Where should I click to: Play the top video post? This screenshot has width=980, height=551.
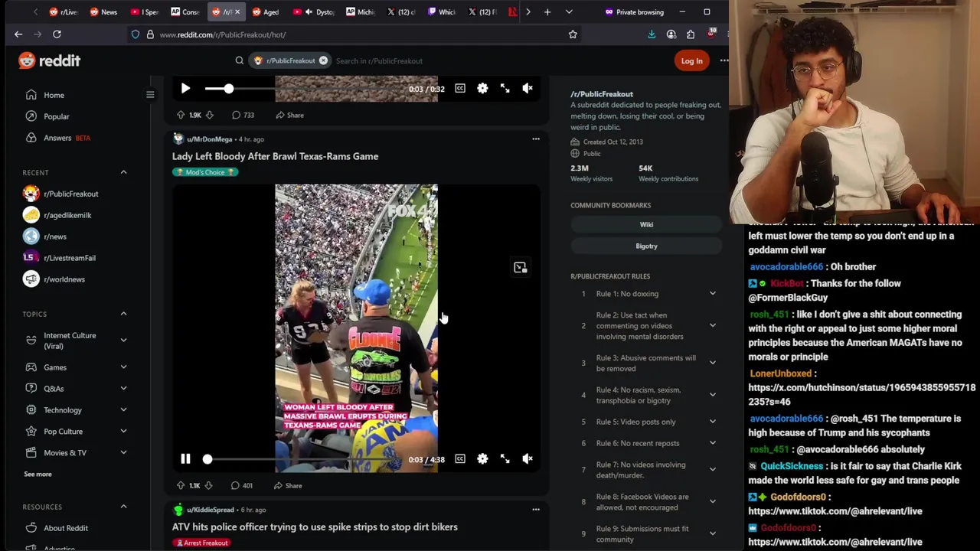[x=185, y=89]
